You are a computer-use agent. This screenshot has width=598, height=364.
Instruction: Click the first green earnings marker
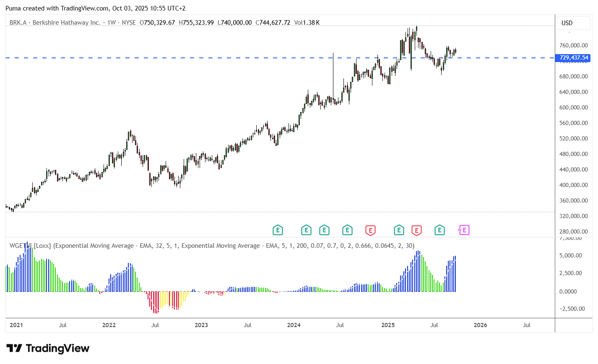278,230
